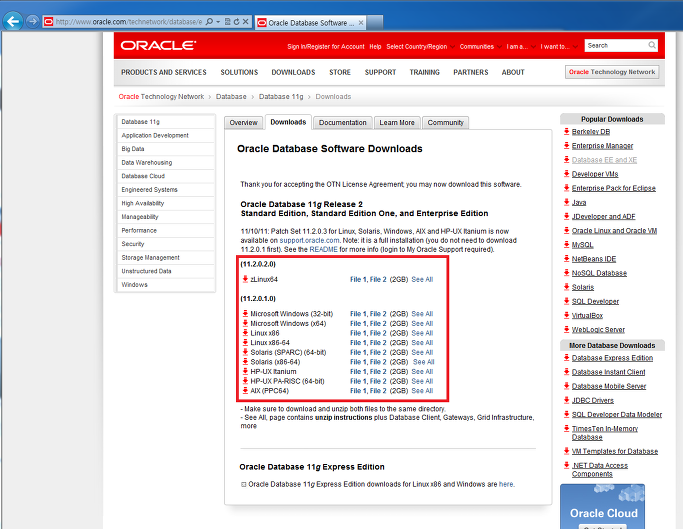
Task: Click download icon beside NetBeans IDE
Action: coord(566,259)
